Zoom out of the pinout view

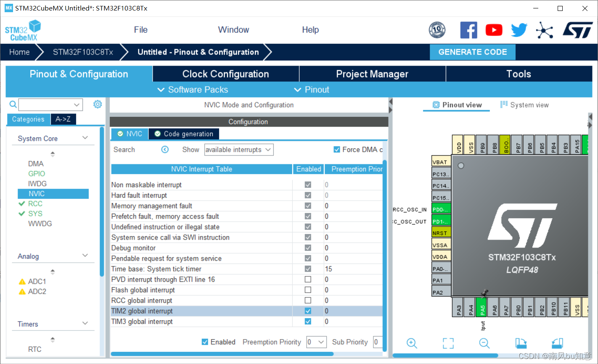coord(484,343)
